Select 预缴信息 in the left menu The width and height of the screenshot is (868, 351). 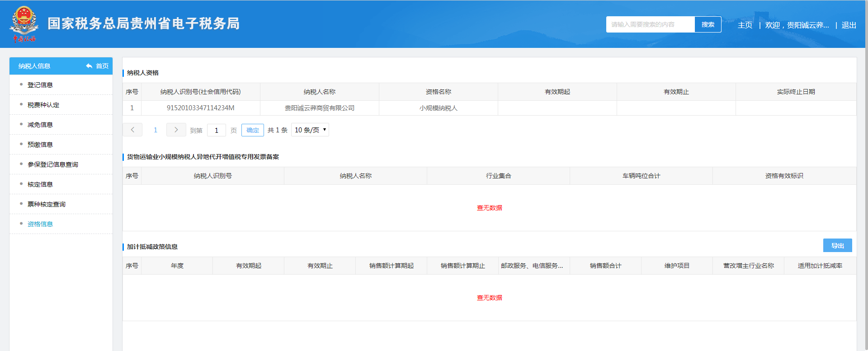(x=40, y=145)
